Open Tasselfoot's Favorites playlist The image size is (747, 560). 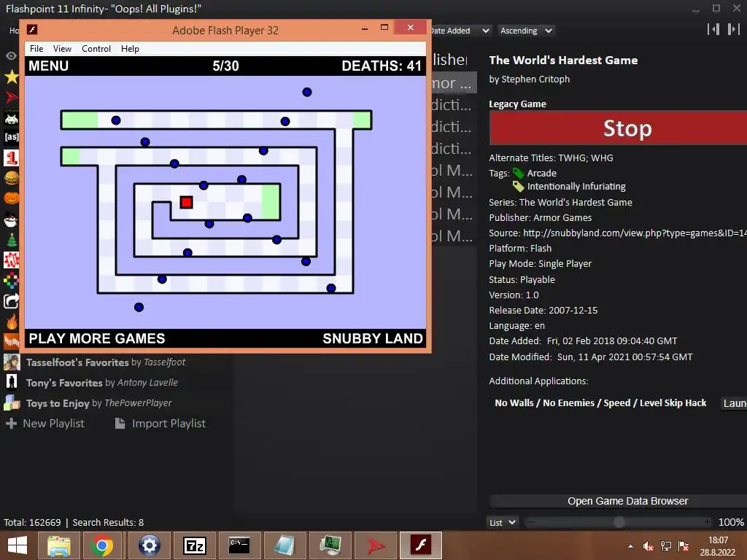106,362
